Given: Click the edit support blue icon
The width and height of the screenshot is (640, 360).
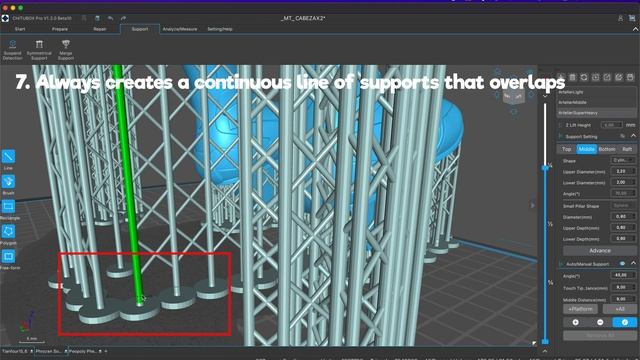Looking at the screenshot, I should coord(624,322).
